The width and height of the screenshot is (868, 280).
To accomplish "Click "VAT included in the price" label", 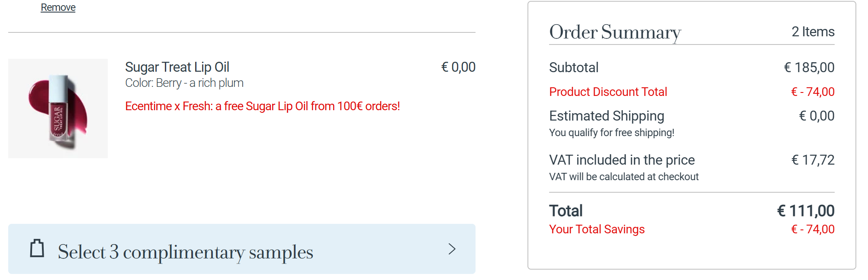I will pos(622,160).
